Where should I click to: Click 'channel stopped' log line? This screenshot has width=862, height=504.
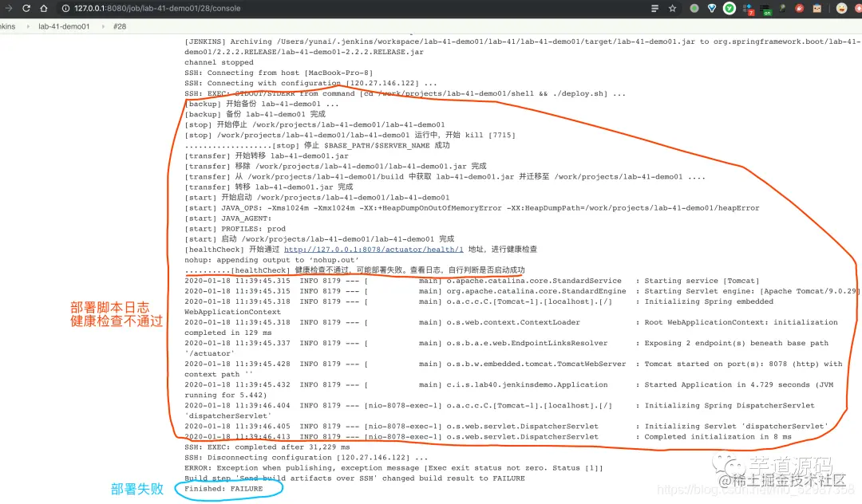click(x=219, y=62)
